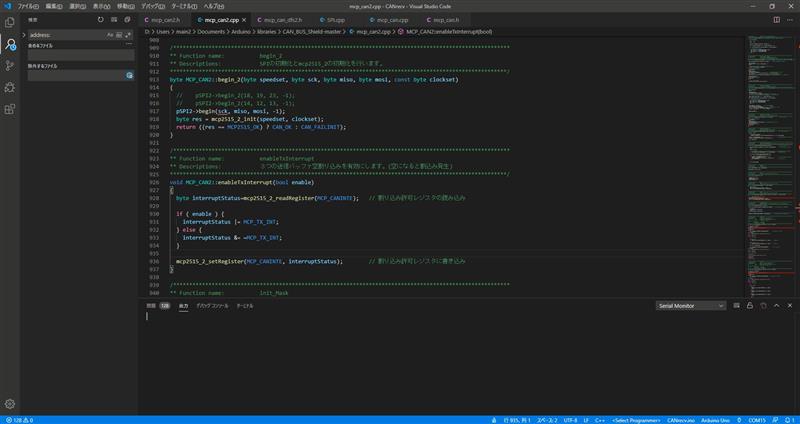
Task: Click CAN_BUS_Shield-master in the breadcrumb
Action: (x=312, y=31)
